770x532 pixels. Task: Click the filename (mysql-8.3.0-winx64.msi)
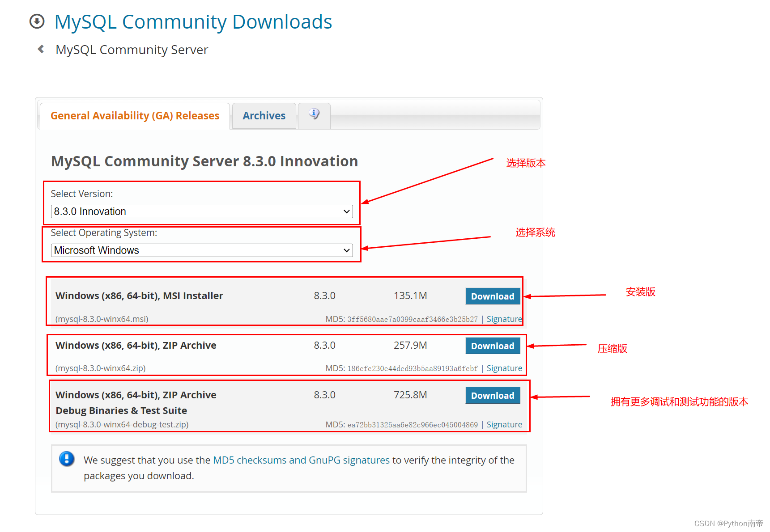point(102,319)
